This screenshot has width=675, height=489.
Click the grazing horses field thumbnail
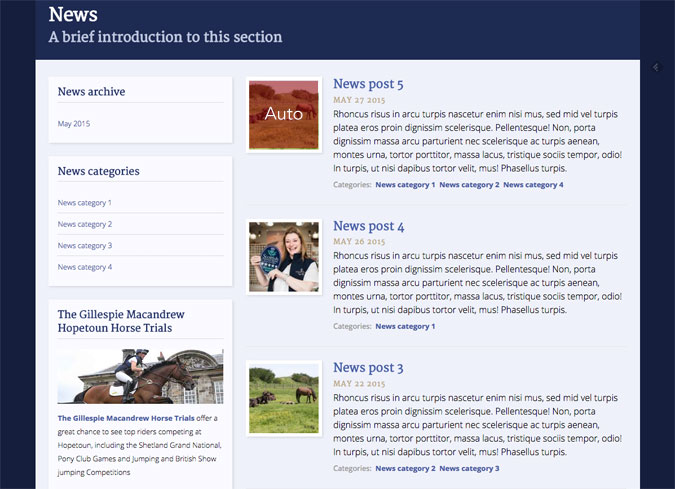[284, 399]
